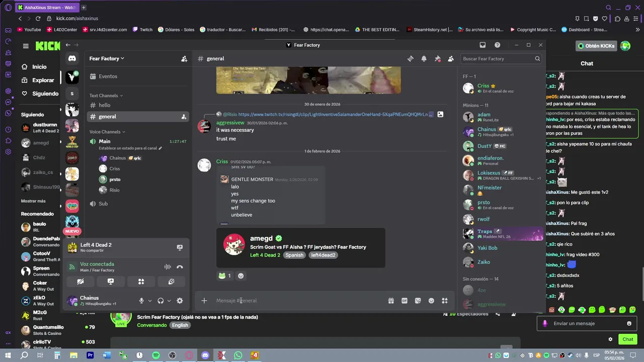Viewport: 644px width, 362px height.
Task: Deafen with headphones icon in user panel
Action: point(160,301)
